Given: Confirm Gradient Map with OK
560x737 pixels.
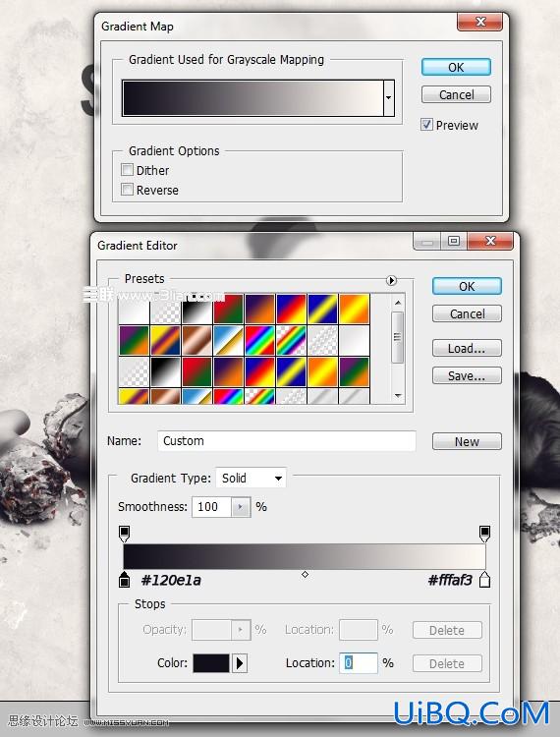Looking at the screenshot, I should [456, 67].
